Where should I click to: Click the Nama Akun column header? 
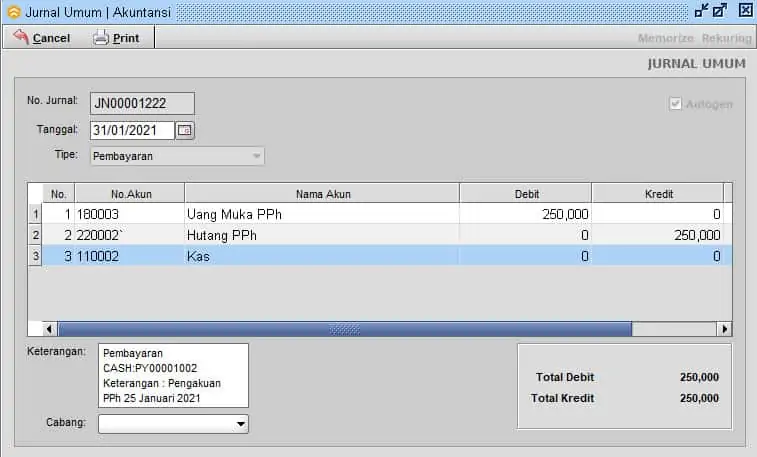[322, 194]
